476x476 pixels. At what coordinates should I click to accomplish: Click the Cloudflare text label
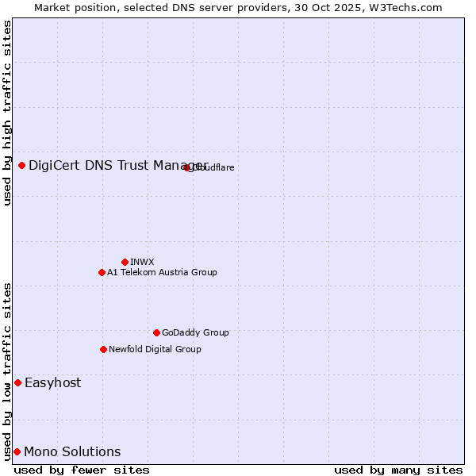pyautogui.click(x=214, y=167)
